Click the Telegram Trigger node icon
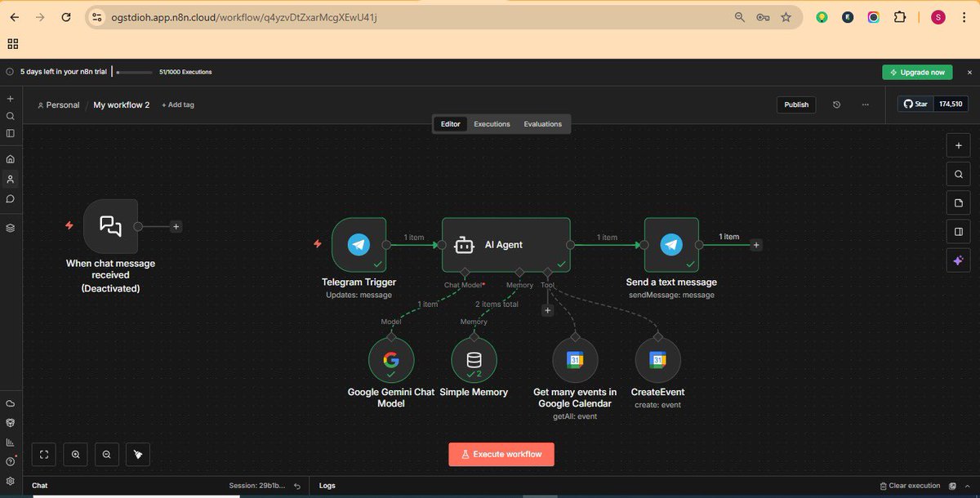The height and width of the screenshot is (498, 980). (x=359, y=244)
